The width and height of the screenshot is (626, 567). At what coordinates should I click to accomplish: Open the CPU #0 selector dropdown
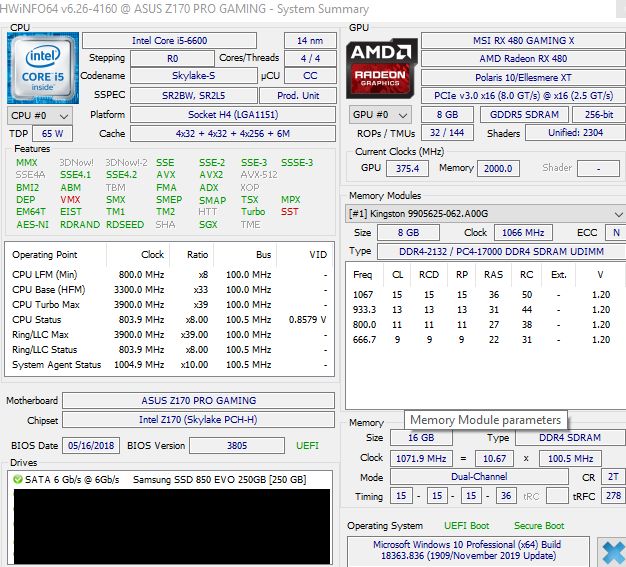click(x=40, y=116)
